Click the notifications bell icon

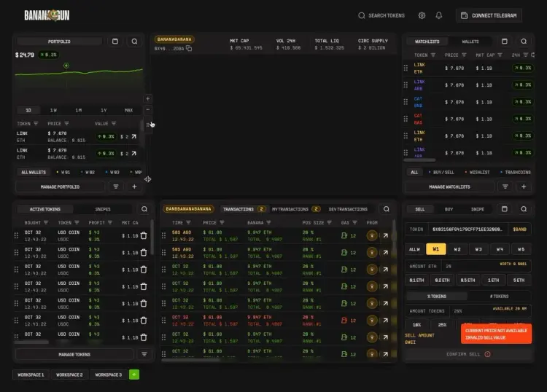(x=439, y=15)
